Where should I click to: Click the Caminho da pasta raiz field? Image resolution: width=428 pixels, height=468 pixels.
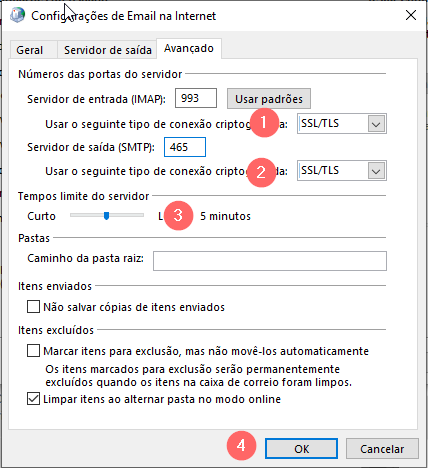click(270, 261)
